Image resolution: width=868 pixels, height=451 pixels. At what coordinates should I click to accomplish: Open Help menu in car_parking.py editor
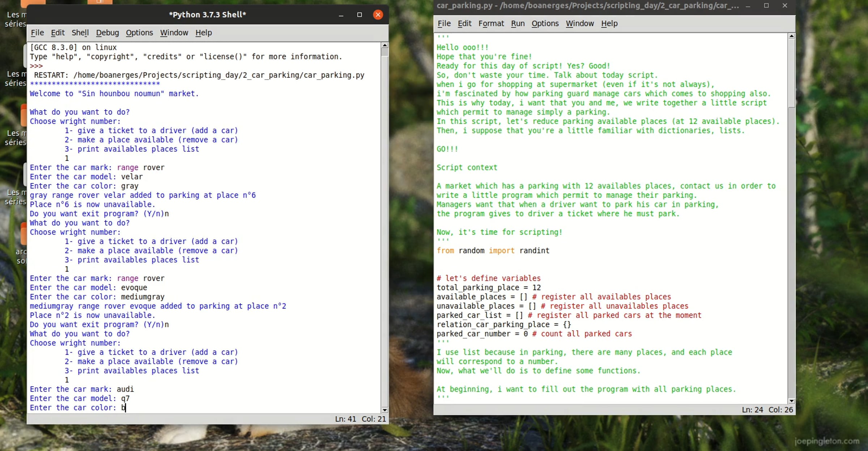(609, 23)
